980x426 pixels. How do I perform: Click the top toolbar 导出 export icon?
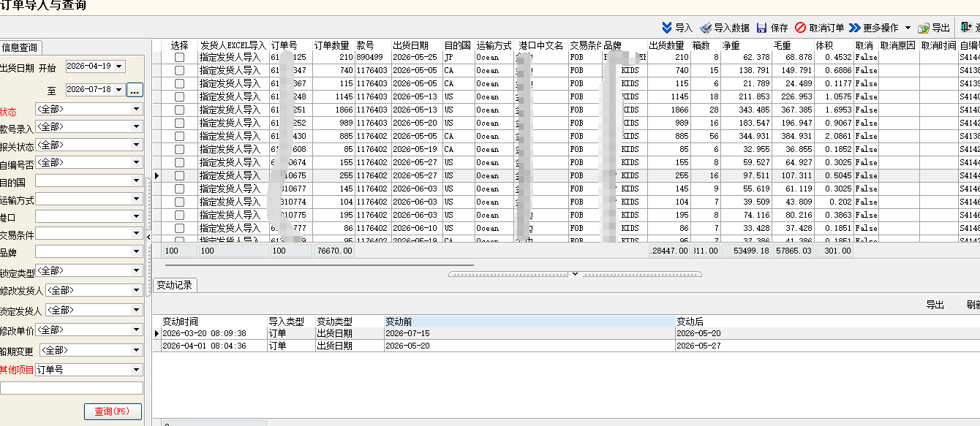(x=924, y=28)
